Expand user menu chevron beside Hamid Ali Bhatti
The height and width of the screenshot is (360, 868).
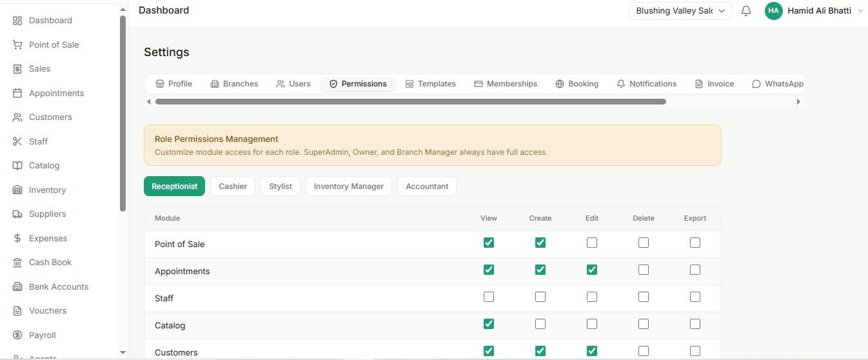click(x=860, y=11)
